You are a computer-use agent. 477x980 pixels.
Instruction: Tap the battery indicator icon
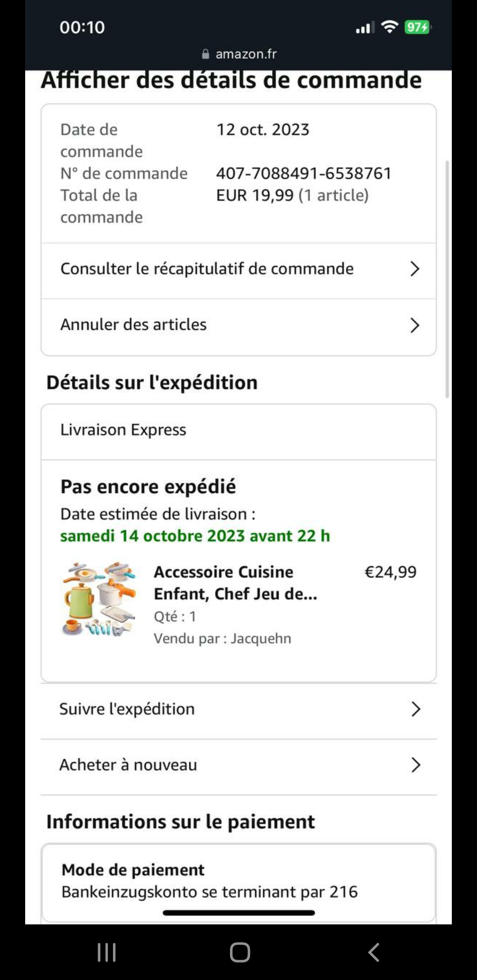point(417,27)
